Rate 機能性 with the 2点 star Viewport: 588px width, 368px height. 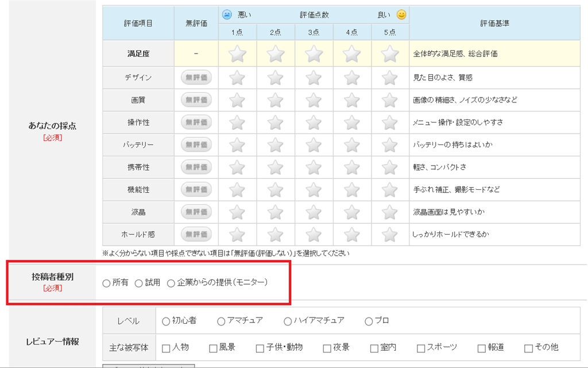[275, 190]
